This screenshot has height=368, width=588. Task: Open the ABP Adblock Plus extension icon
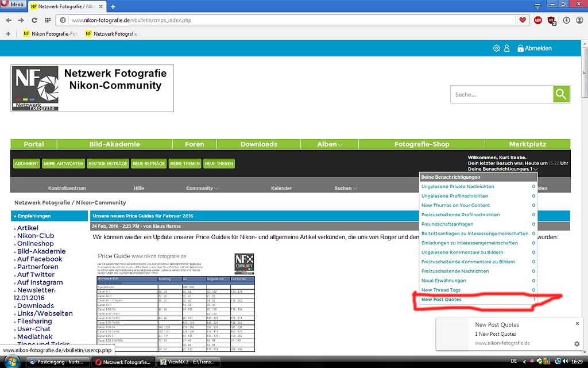[x=537, y=20]
